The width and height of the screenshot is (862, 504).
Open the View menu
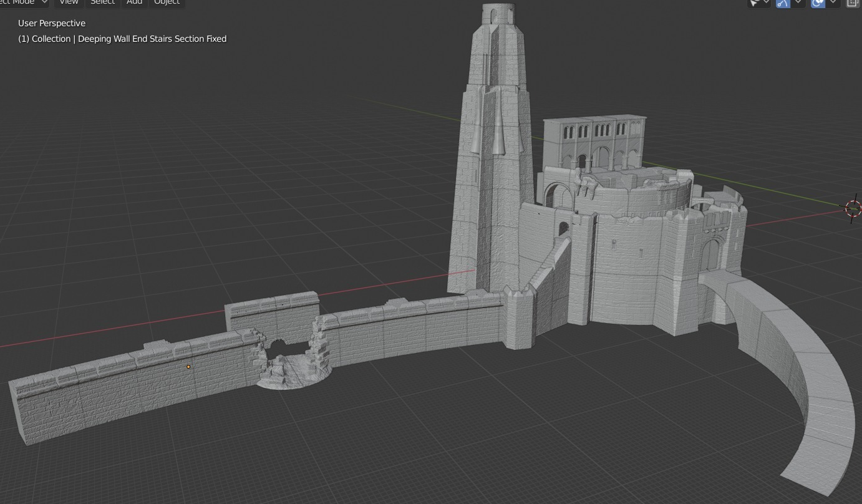click(x=68, y=2)
